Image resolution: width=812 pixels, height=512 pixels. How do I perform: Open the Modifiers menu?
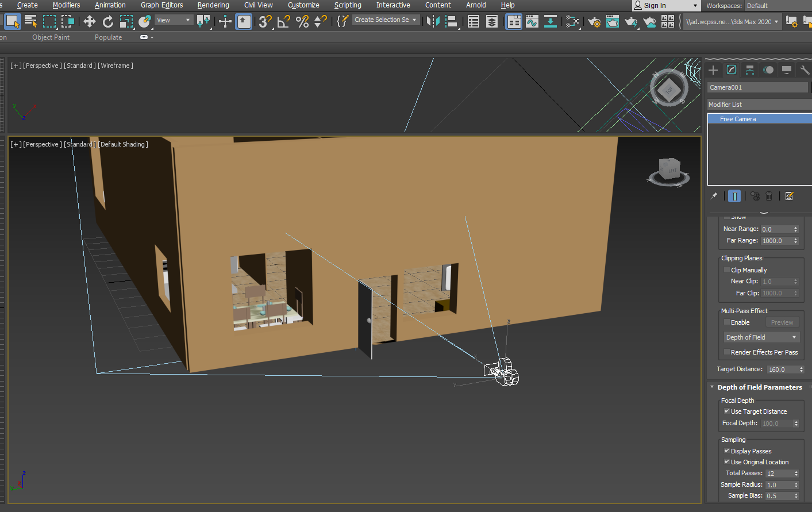[67, 5]
